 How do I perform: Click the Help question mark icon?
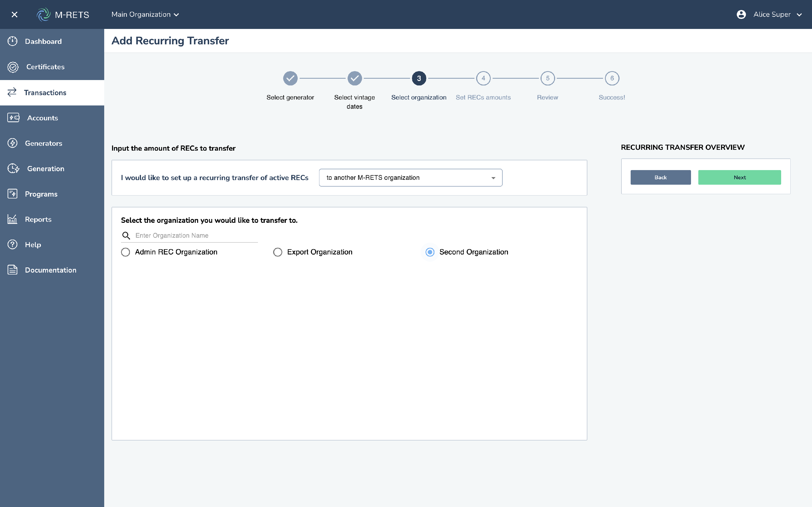tap(12, 244)
